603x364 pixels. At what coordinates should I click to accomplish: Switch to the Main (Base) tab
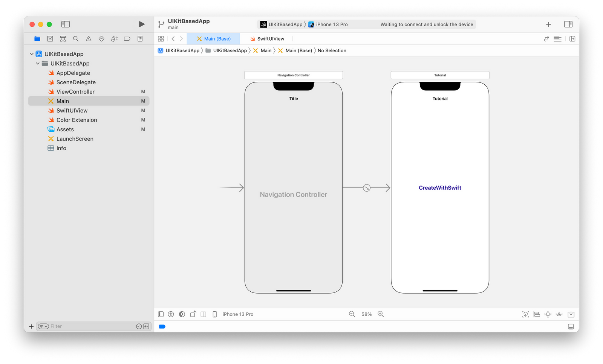tap(214, 38)
